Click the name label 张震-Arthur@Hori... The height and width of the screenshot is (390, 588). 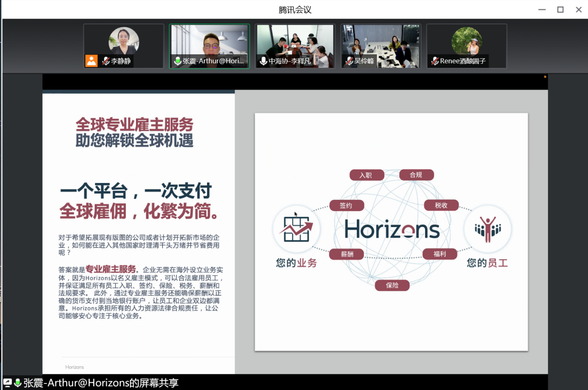(213, 61)
